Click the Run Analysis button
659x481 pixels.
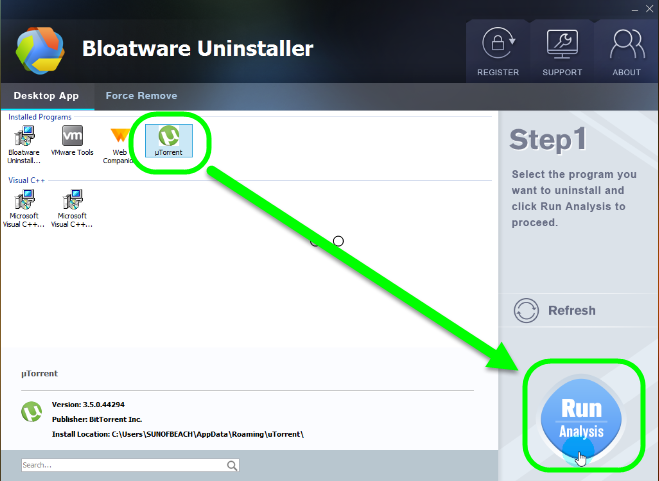click(581, 420)
